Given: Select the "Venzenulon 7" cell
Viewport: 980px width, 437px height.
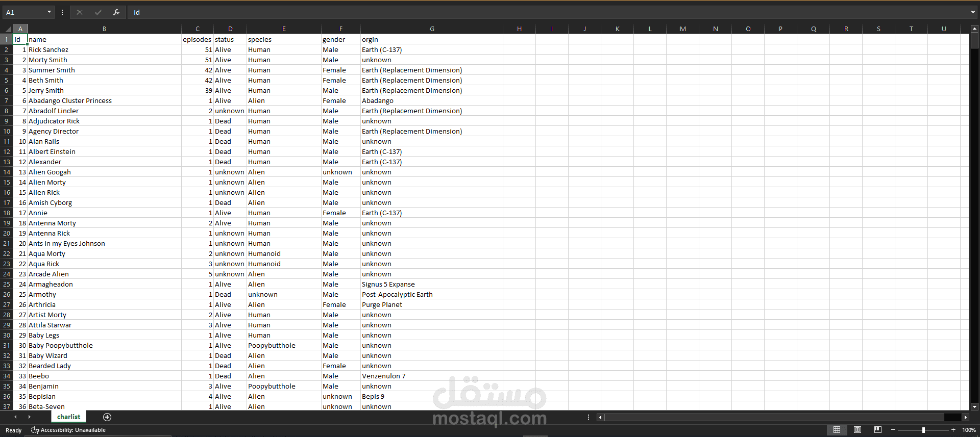Looking at the screenshot, I should pyautogui.click(x=432, y=376).
